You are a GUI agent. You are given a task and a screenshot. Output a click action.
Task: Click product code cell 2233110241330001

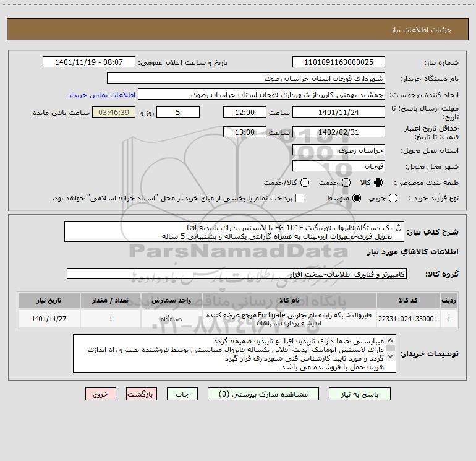pyautogui.click(x=408, y=319)
